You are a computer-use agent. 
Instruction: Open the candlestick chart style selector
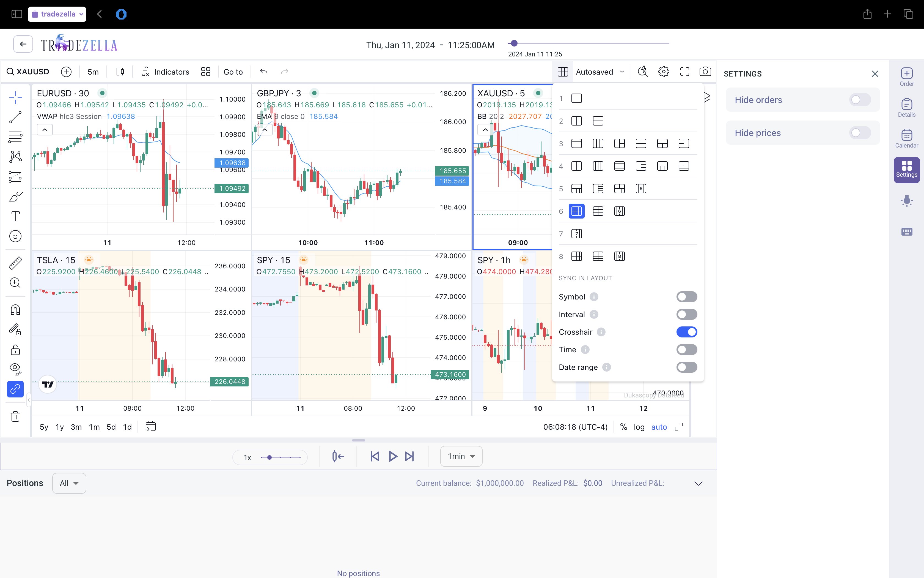pyautogui.click(x=120, y=72)
